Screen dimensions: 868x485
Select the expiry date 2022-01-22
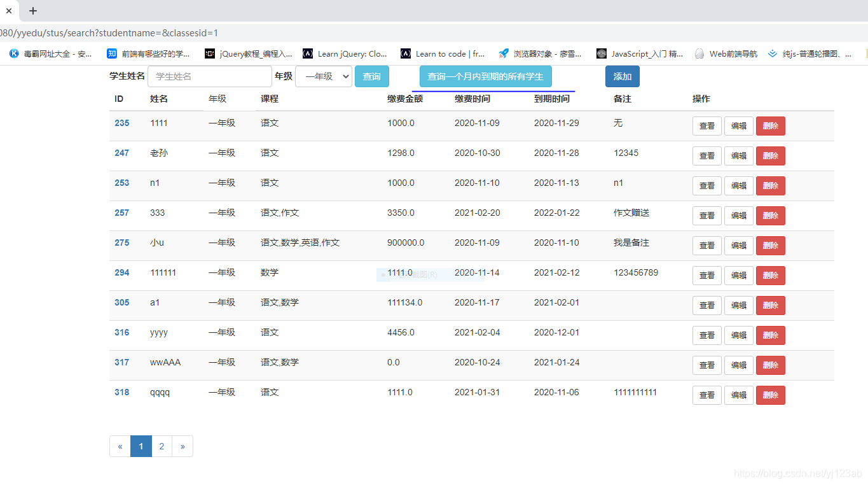click(x=557, y=213)
